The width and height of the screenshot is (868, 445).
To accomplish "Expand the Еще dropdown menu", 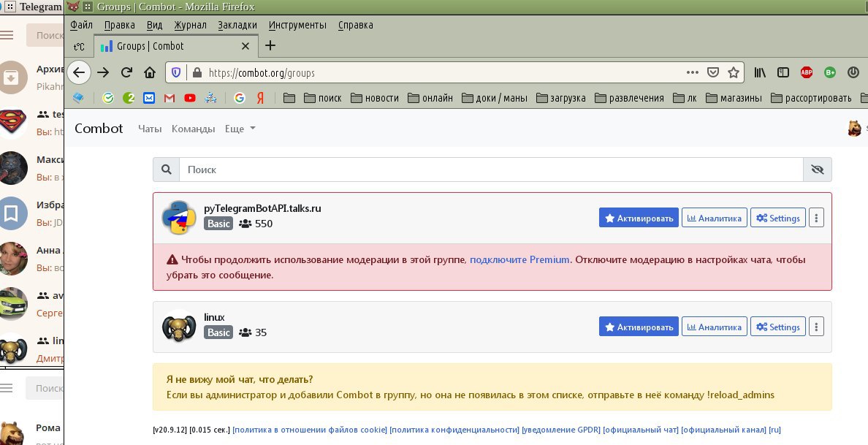I will (x=240, y=129).
